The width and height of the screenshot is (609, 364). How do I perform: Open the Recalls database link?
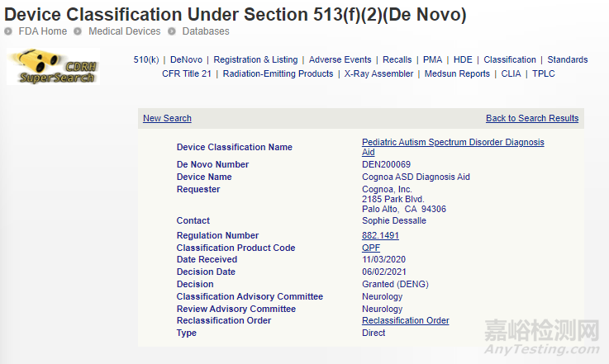pos(397,59)
